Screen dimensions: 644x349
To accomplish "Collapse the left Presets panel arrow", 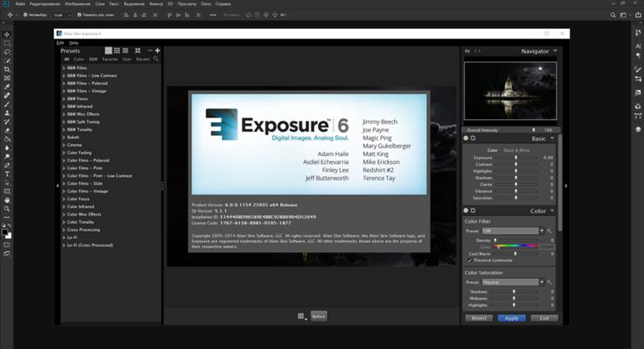I will (57, 186).
